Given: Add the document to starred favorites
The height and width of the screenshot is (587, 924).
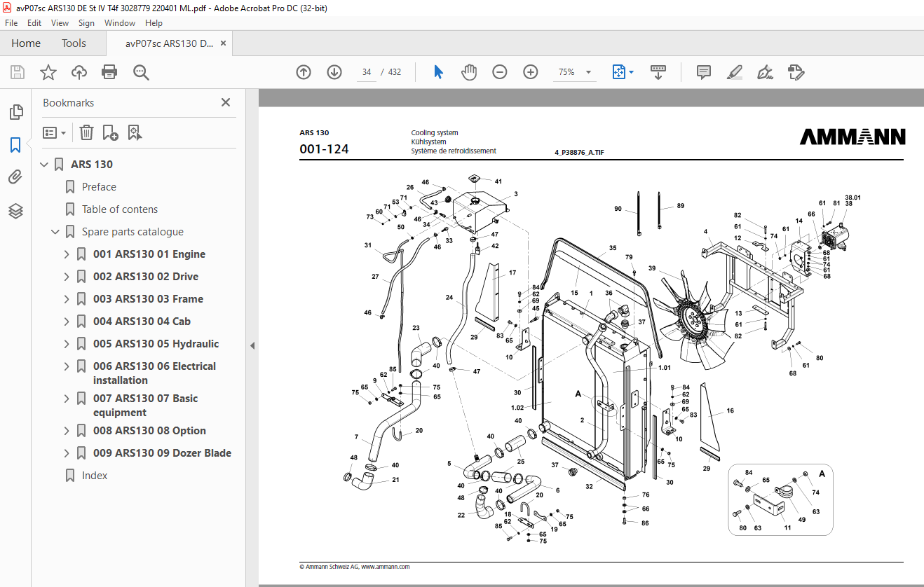Looking at the screenshot, I should (48, 72).
